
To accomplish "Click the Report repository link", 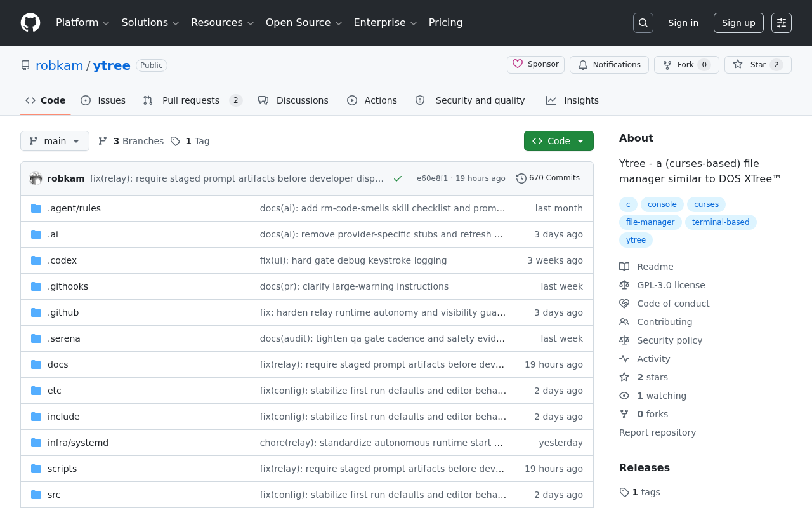I will 657,432.
